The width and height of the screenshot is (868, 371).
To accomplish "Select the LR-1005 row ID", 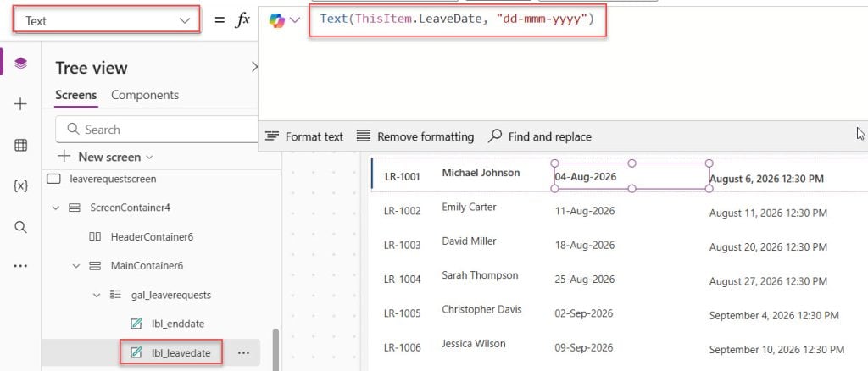I will [x=403, y=313].
